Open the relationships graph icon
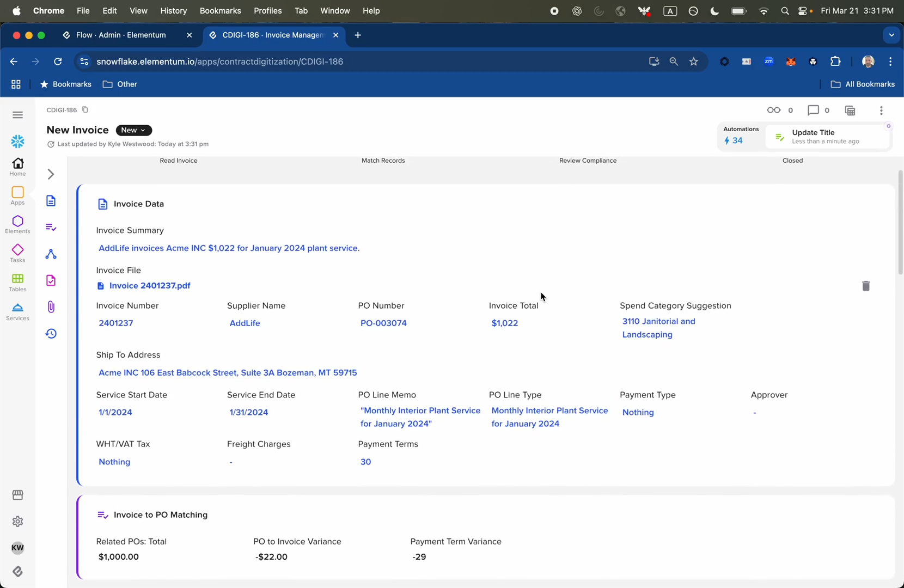 51,254
